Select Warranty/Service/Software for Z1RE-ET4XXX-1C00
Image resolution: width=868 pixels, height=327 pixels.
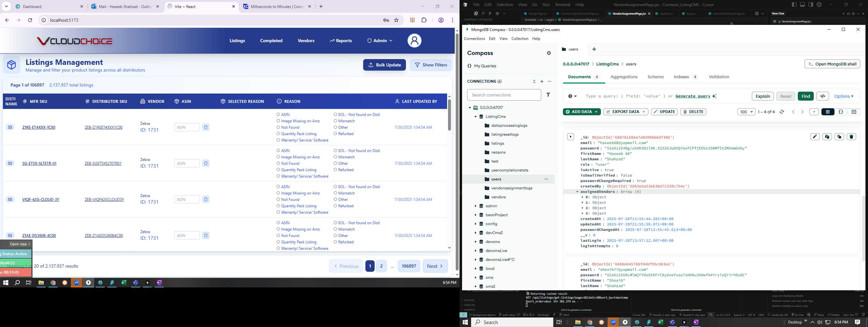pyautogui.click(x=278, y=140)
